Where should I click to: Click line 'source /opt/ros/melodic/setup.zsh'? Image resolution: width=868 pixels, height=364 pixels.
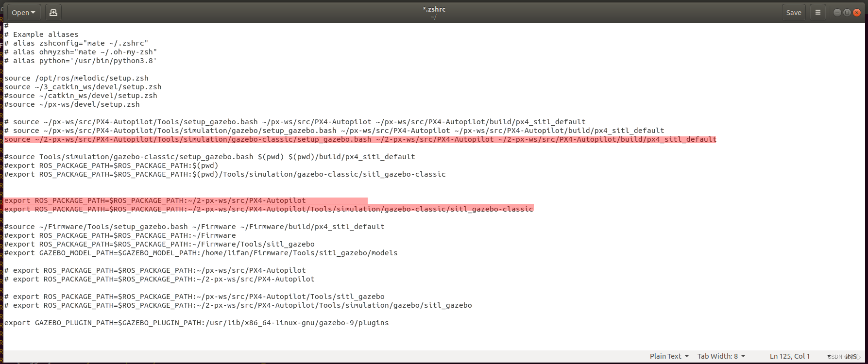[x=76, y=78]
